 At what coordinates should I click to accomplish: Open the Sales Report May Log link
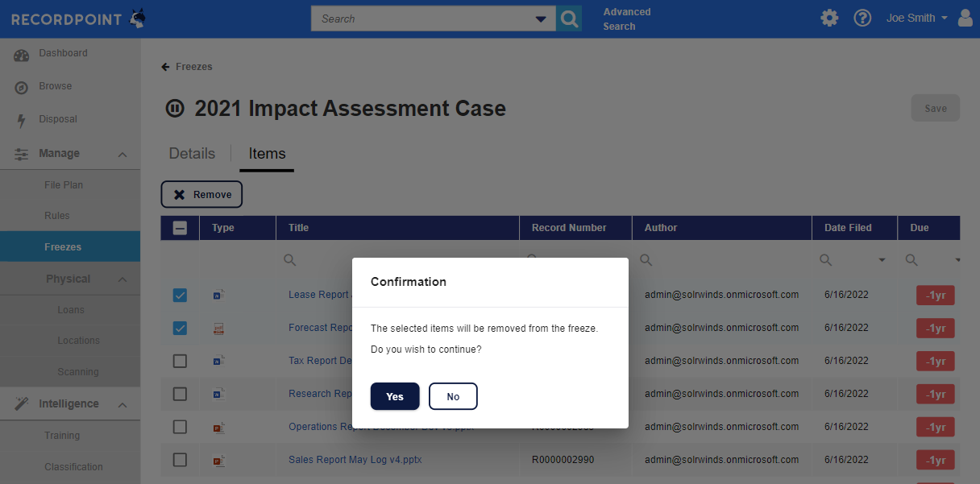point(355,460)
